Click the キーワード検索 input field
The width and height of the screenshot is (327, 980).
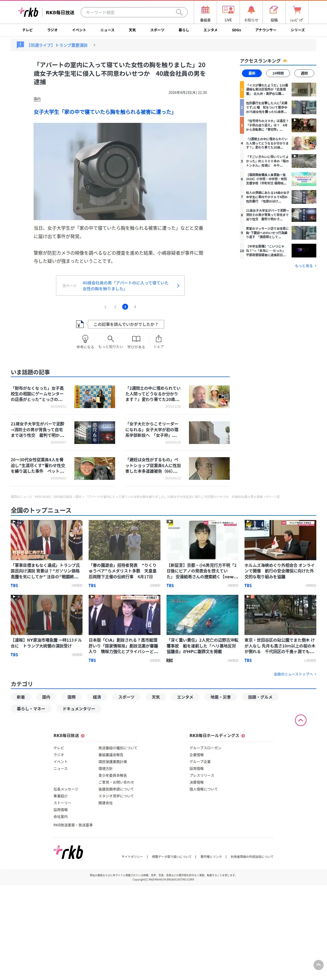point(129,12)
